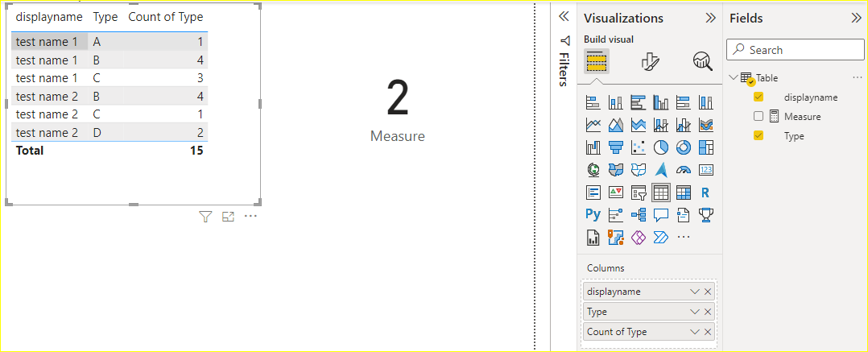Open the table visual filter icon
Image resolution: width=868 pixels, height=352 pixels.
205,217
